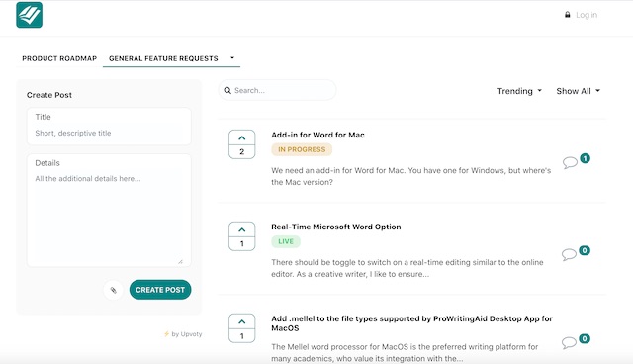Select the General Feature Requests tab

[x=163, y=58]
